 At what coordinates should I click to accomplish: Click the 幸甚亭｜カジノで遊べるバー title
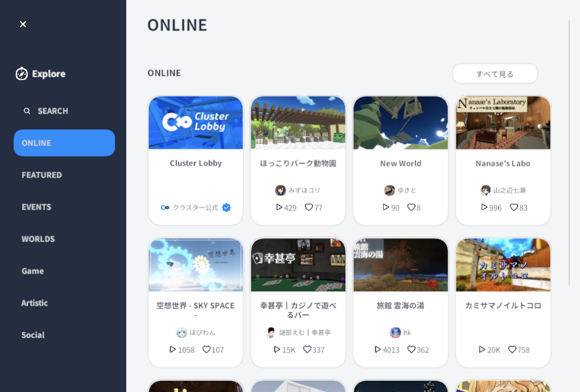[298, 310]
